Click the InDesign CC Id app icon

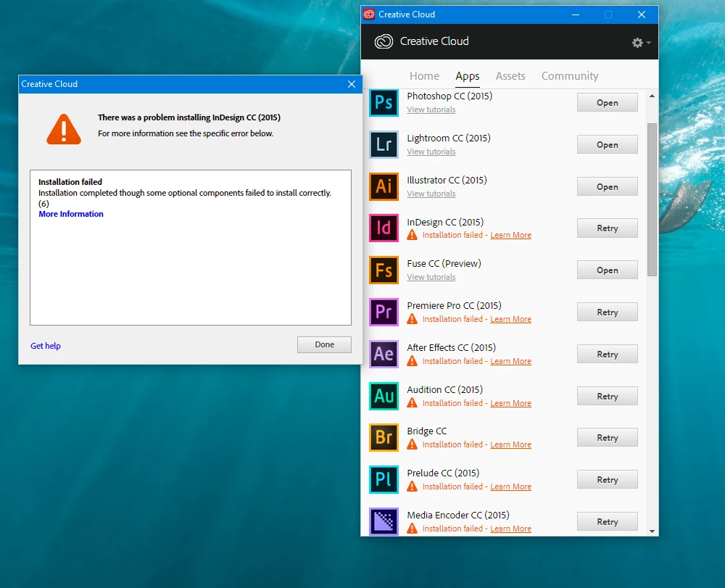(384, 228)
